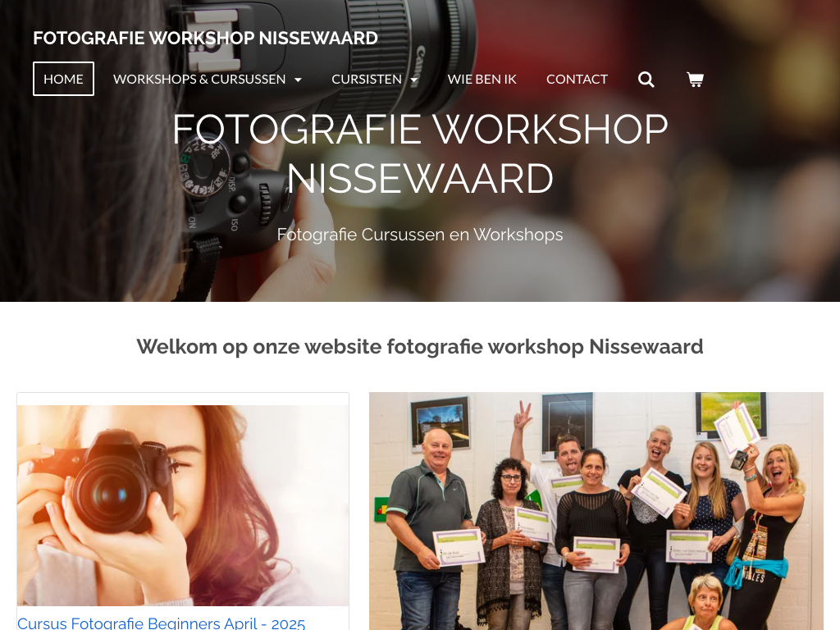
Task: Click the Fotografie Cursussen en Workshops subtitle
Action: 420,235
